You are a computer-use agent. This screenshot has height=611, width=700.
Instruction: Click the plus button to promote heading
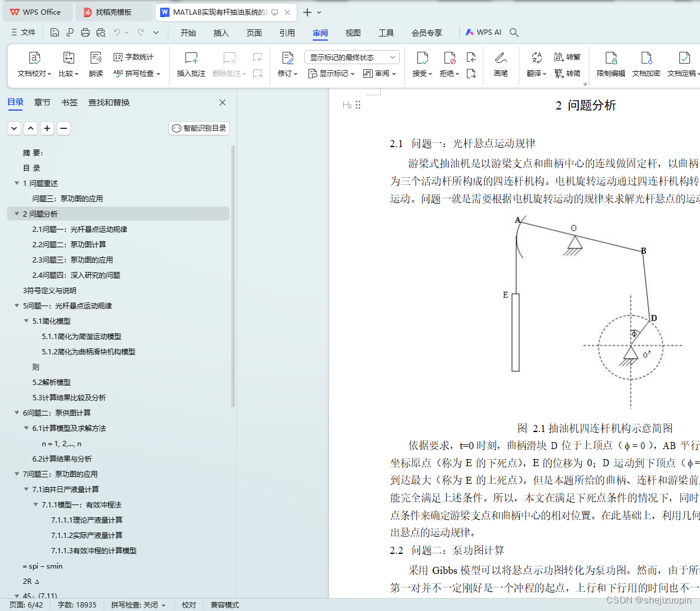click(47, 128)
